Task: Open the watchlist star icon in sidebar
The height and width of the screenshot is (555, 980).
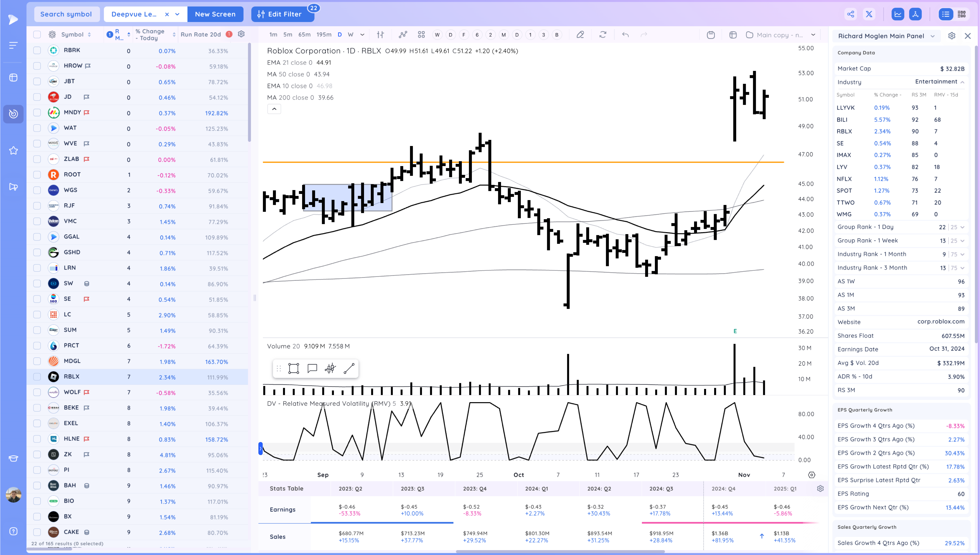Action: pyautogui.click(x=13, y=151)
